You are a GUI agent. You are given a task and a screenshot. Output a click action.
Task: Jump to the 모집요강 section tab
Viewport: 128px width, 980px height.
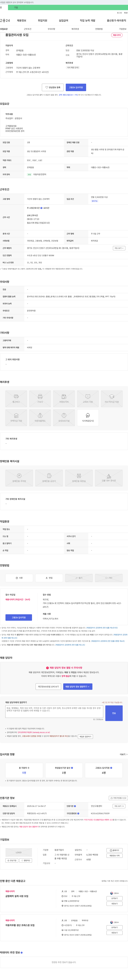4,29
